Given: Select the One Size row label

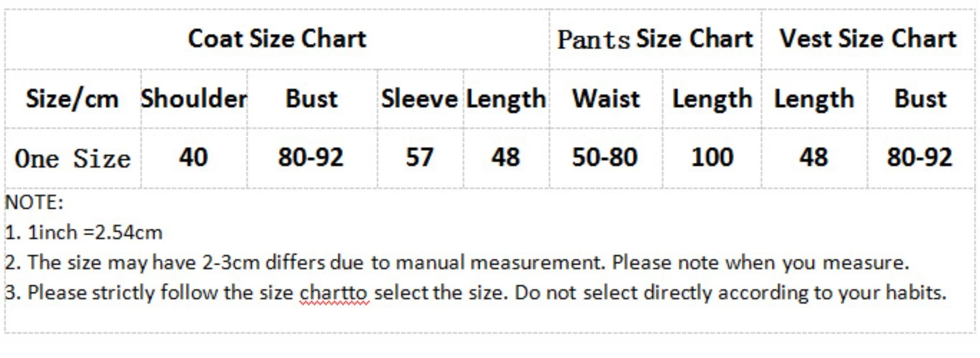Looking at the screenshot, I should [x=73, y=159].
